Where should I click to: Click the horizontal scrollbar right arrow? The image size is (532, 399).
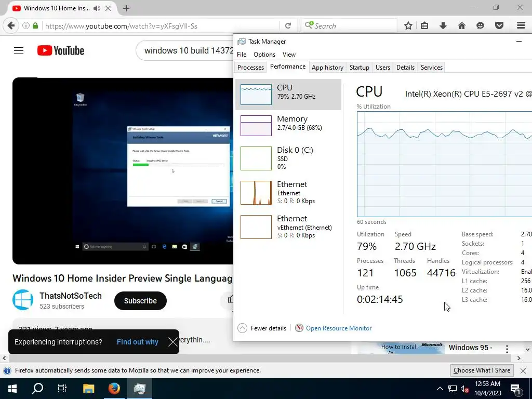point(519,358)
